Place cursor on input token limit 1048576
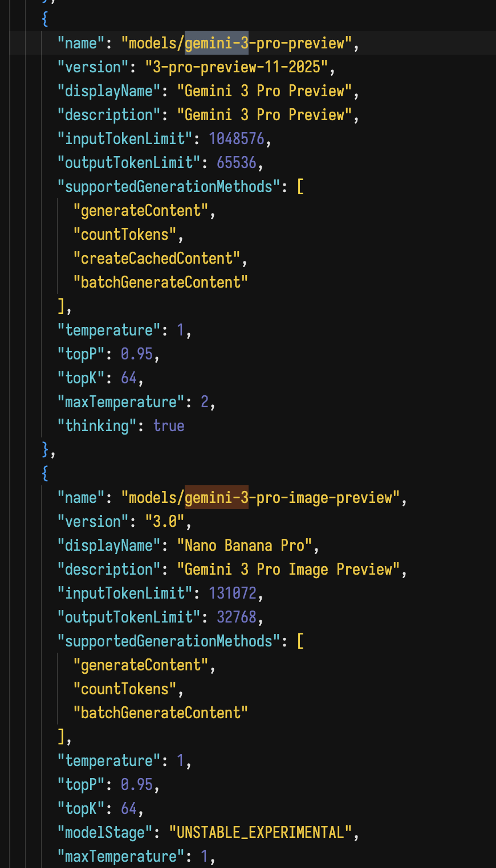This screenshot has height=868, width=496. [237, 139]
